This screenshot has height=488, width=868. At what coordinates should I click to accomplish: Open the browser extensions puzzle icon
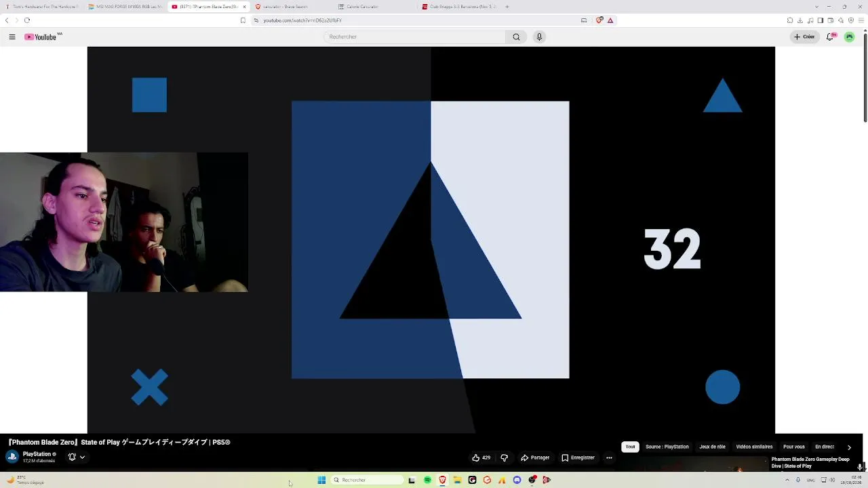point(790,20)
